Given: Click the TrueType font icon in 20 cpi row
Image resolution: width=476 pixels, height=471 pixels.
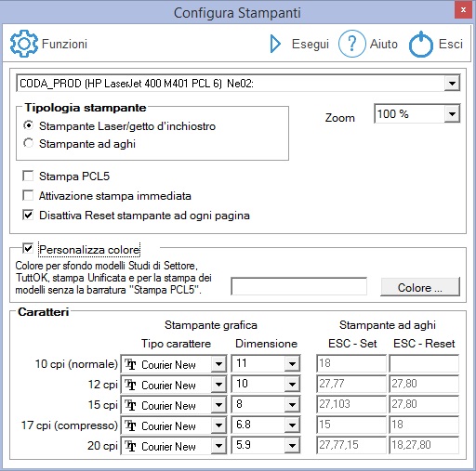Looking at the screenshot, I should (130, 446).
